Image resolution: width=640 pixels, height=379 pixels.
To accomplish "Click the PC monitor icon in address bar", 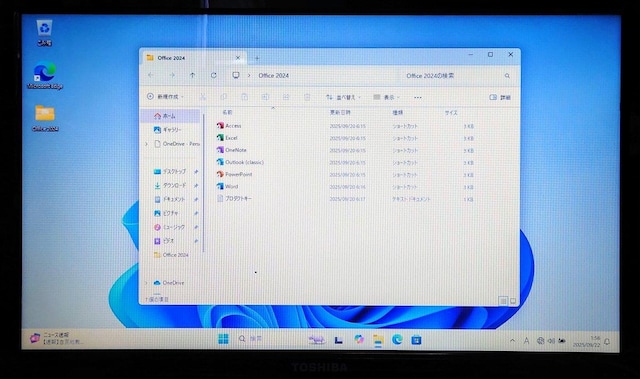I will coord(236,75).
